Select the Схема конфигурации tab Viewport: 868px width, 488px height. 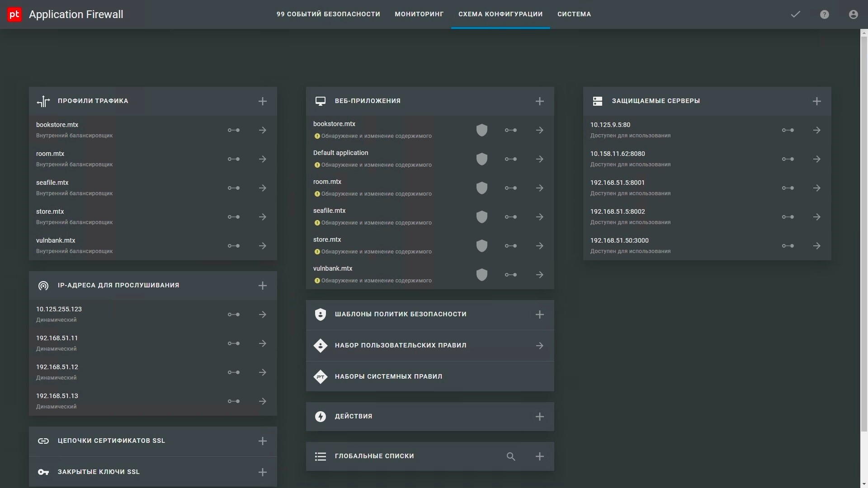coord(500,14)
